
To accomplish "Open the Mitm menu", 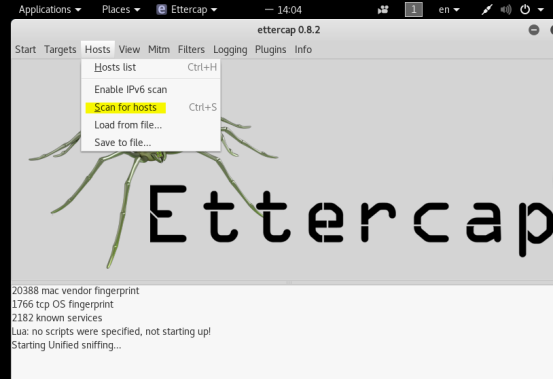I will [159, 49].
